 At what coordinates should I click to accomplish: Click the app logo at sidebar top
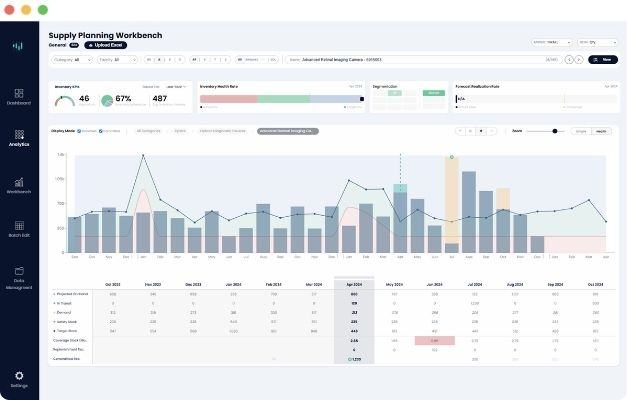pyautogui.click(x=18, y=46)
